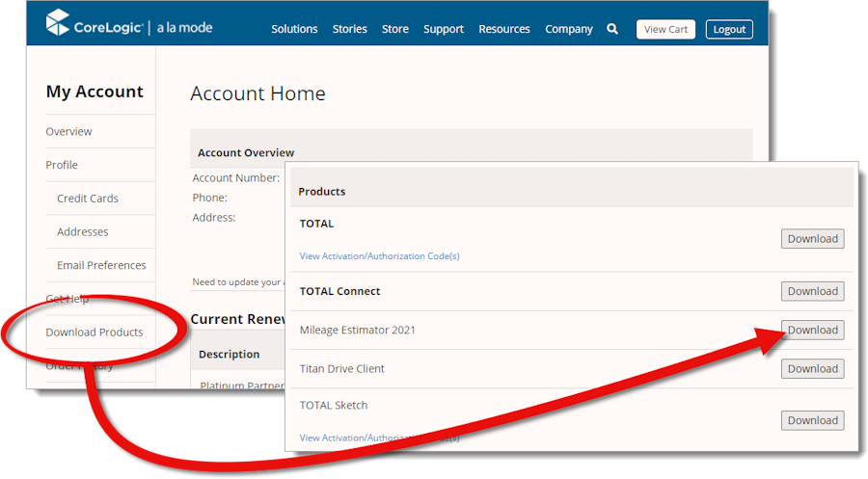
Task: Download the TOTAL product
Action: click(x=813, y=238)
